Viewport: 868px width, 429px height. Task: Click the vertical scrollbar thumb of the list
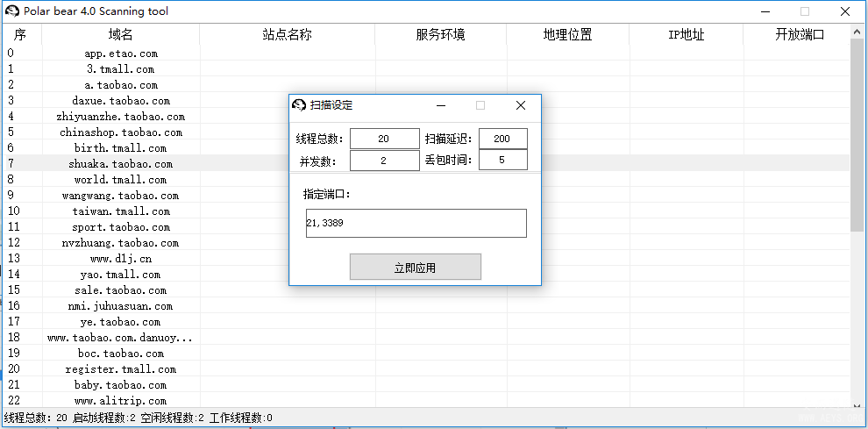(x=857, y=136)
